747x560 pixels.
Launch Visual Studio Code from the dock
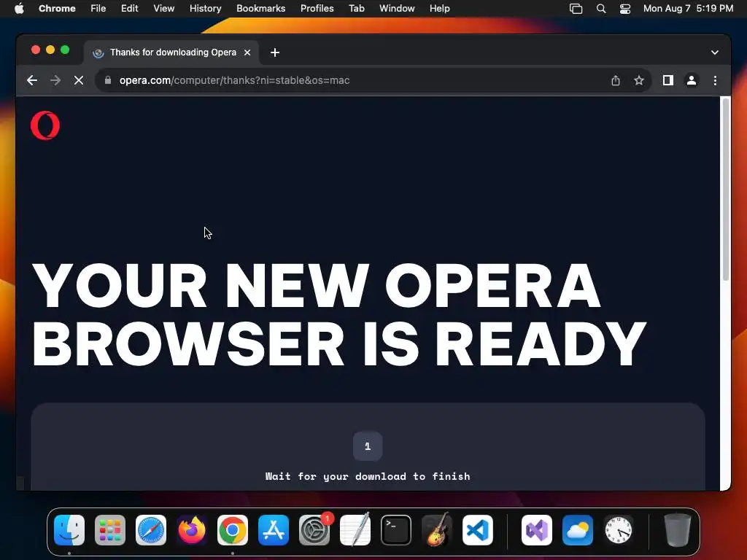click(477, 530)
